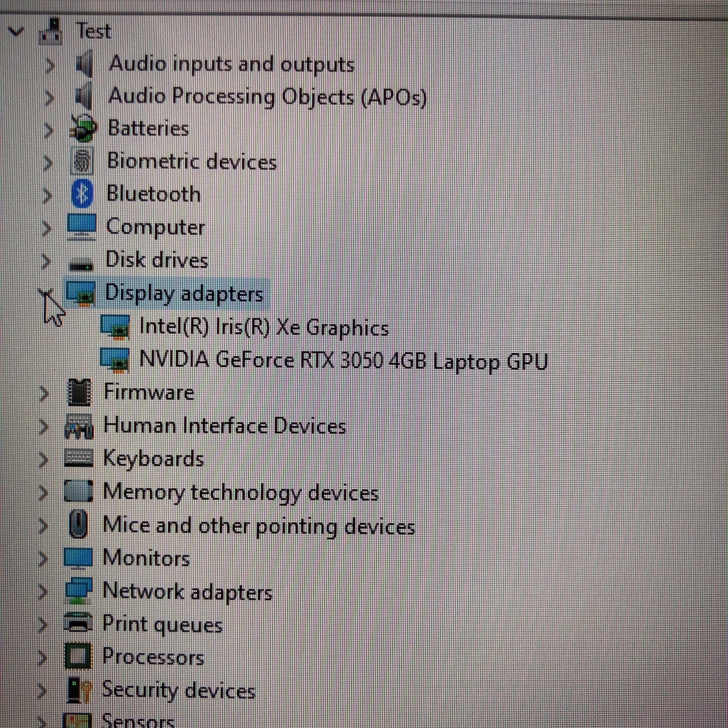Screen dimensions: 728x728
Task: Click the Firmware chip icon
Action: [80, 393]
